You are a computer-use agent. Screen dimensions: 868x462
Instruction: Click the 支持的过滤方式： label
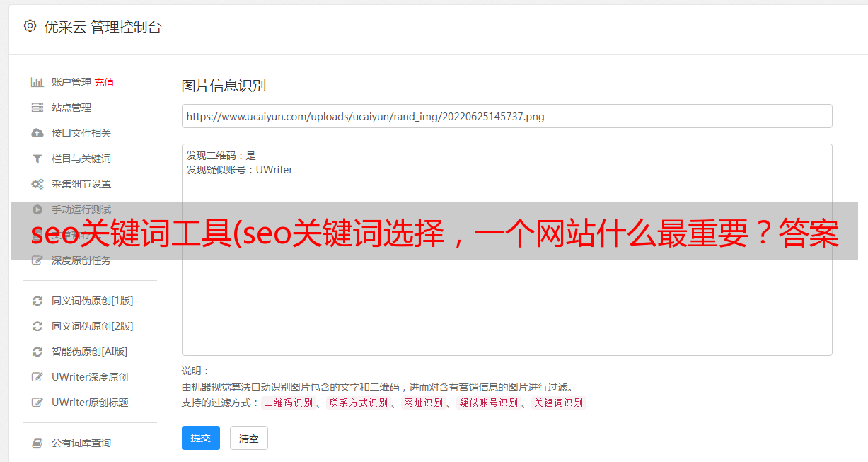pos(220,403)
